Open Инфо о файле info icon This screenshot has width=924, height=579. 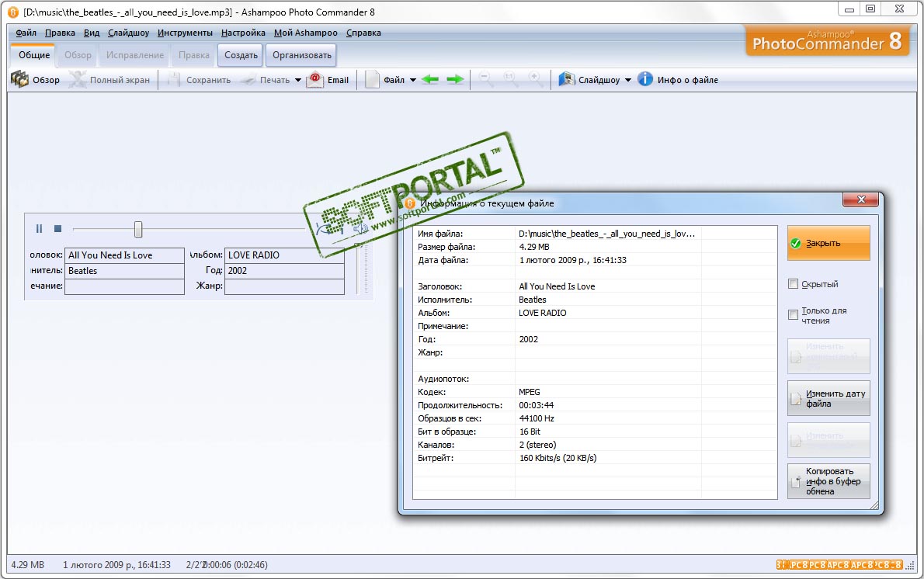(x=645, y=79)
